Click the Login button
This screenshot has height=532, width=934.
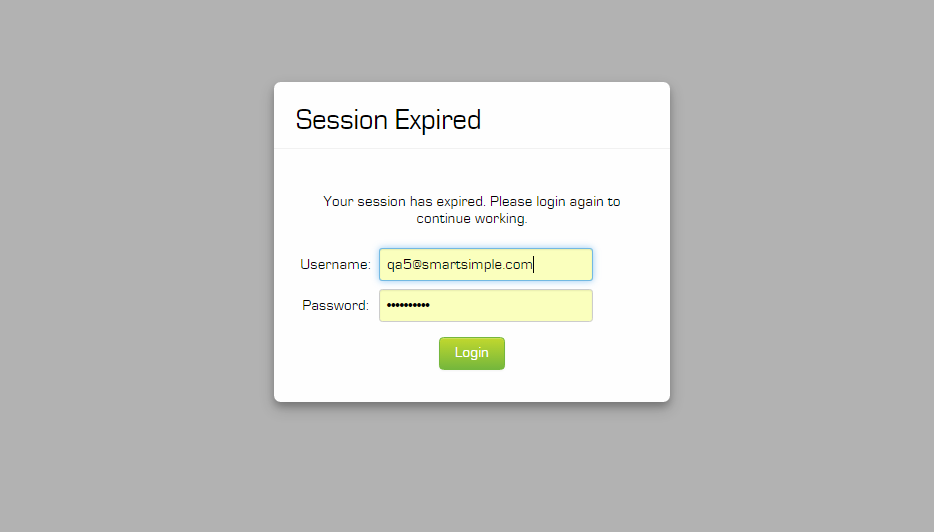471,353
